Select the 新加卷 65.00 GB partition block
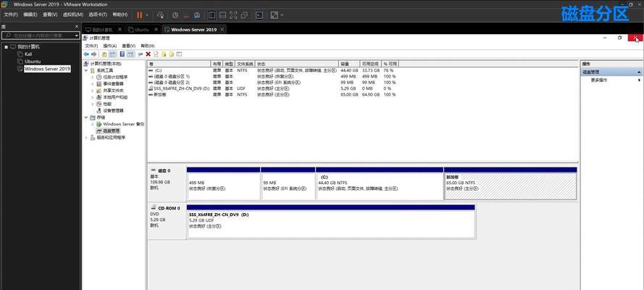 (x=510, y=185)
